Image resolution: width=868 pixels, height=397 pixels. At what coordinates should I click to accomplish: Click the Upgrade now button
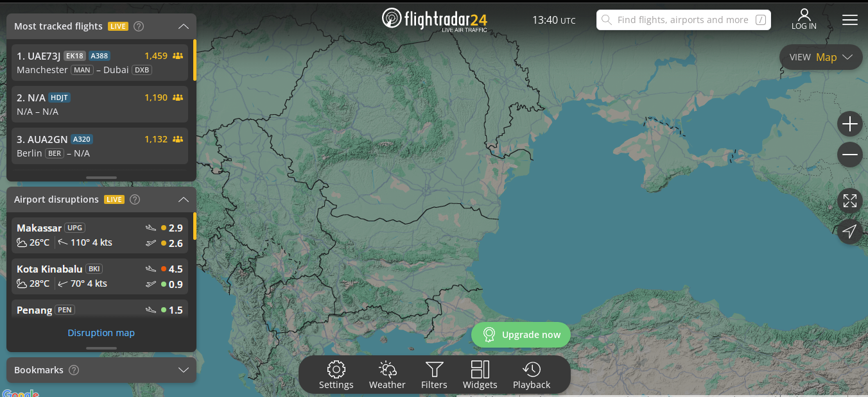click(x=521, y=335)
